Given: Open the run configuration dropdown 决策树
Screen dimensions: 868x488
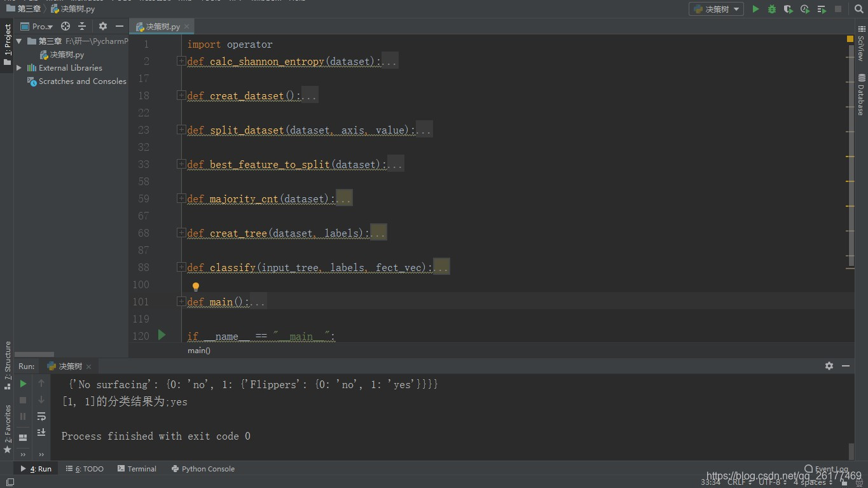Looking at the screenshot, I should click(x=716, y=9).
